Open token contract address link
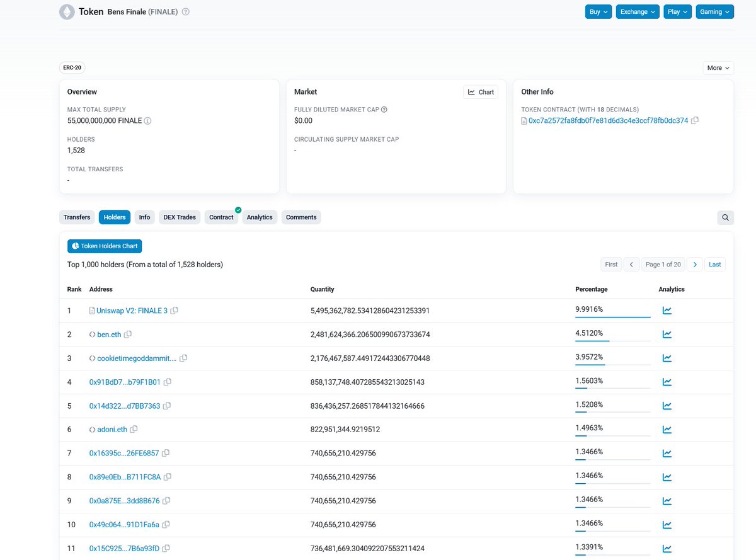756x560 pixels. tap(609, 120)
